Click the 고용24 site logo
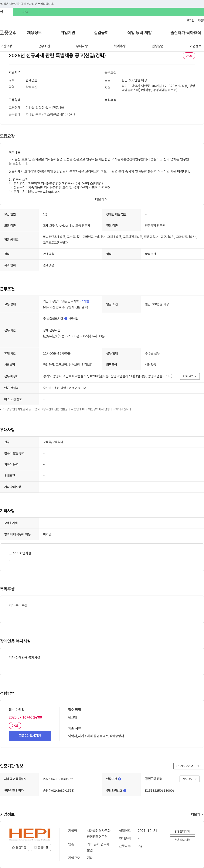The height and width of the screenshot is (868, 204). click(x=8, y=33)
